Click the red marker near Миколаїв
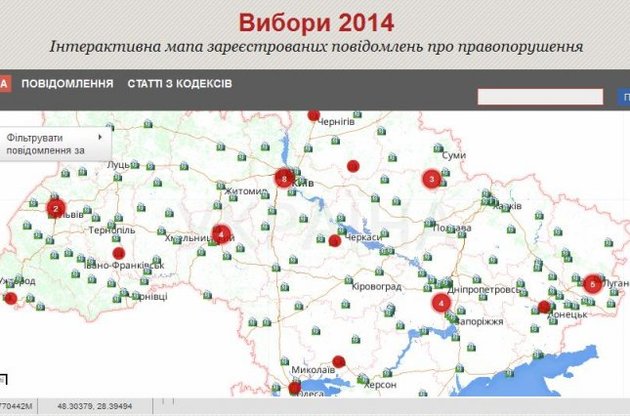This screenshot has height=416, width=630. (x=339, y=361)
